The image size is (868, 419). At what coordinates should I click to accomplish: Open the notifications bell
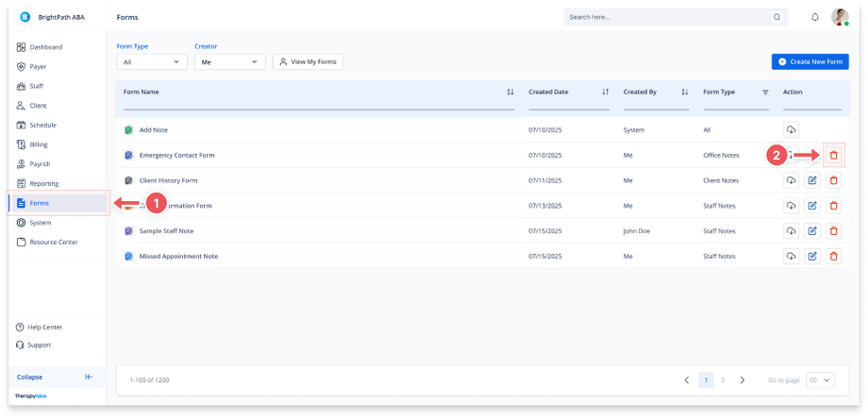pyautogui.click(x=815, y=17)
